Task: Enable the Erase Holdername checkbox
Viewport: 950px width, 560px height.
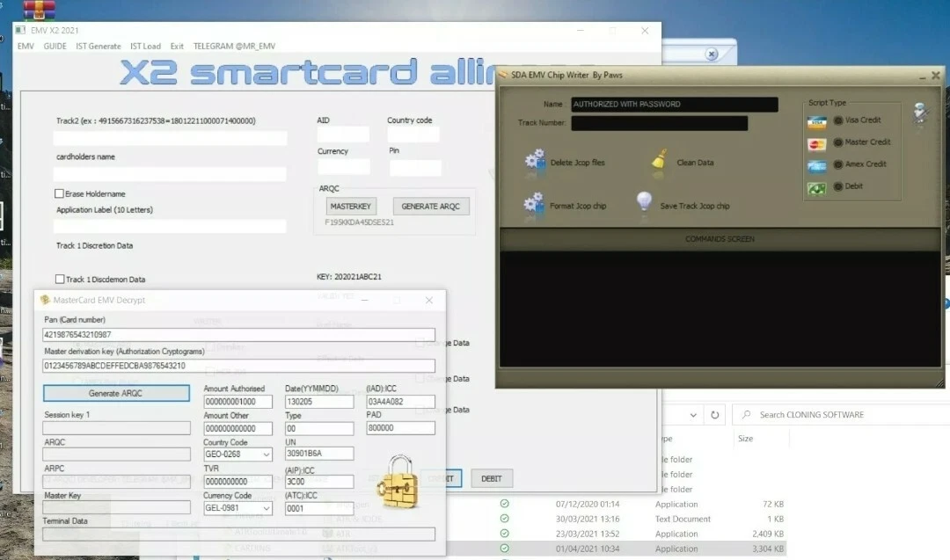Action: pyautogui.click(x=59, y=193)
